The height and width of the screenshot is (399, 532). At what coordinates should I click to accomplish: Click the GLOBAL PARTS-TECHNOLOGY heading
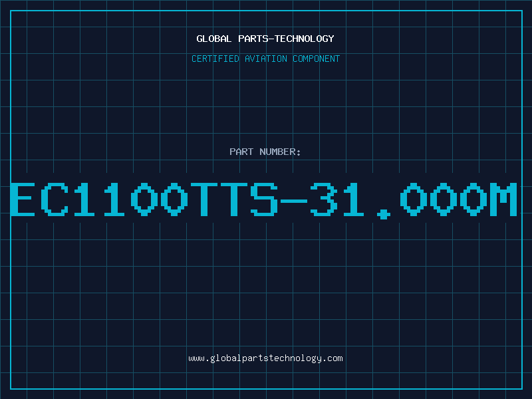[265, 39]
